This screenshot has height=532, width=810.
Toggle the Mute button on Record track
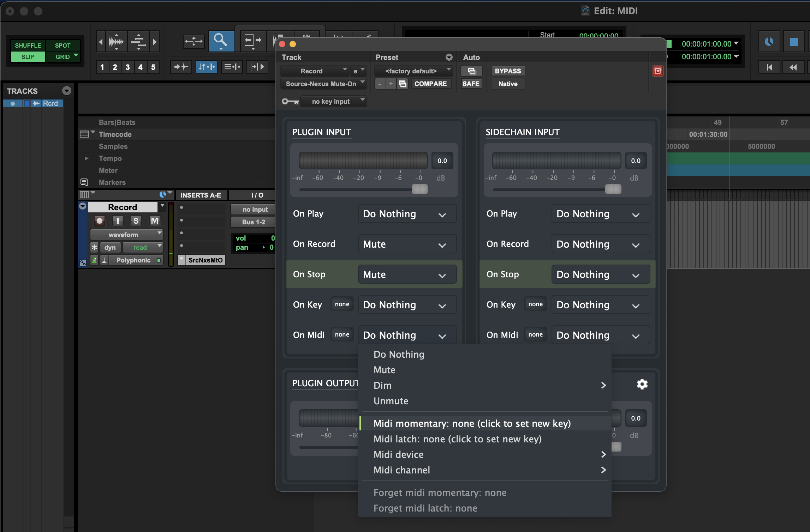tap(154, 221)
